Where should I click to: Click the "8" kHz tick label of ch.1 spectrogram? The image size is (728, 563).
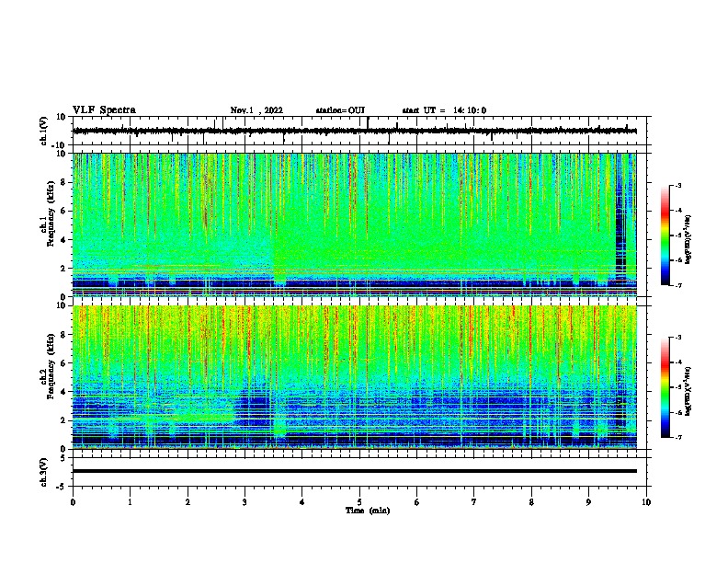(63, 182)
